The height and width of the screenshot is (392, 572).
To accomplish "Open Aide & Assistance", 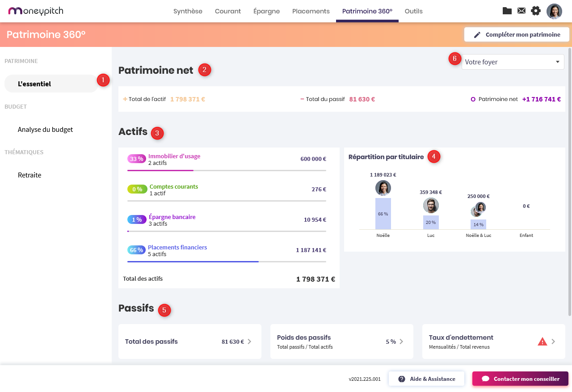I will click(x=426, y=379).
